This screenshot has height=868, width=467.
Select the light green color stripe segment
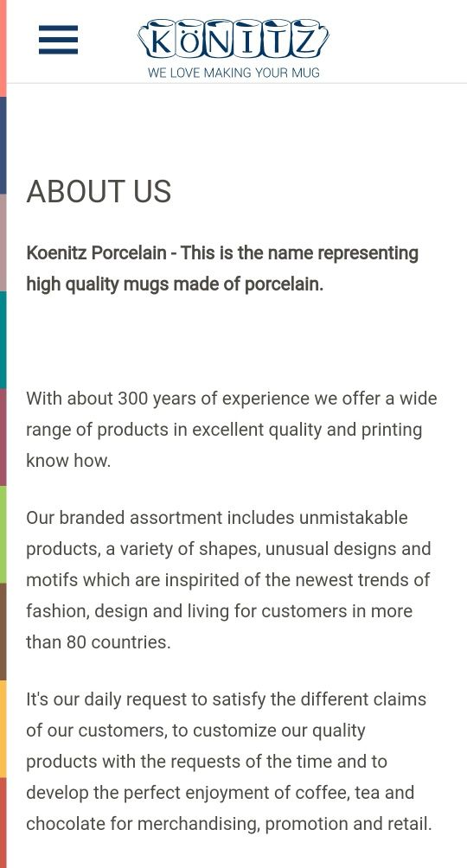pos(3,534)
